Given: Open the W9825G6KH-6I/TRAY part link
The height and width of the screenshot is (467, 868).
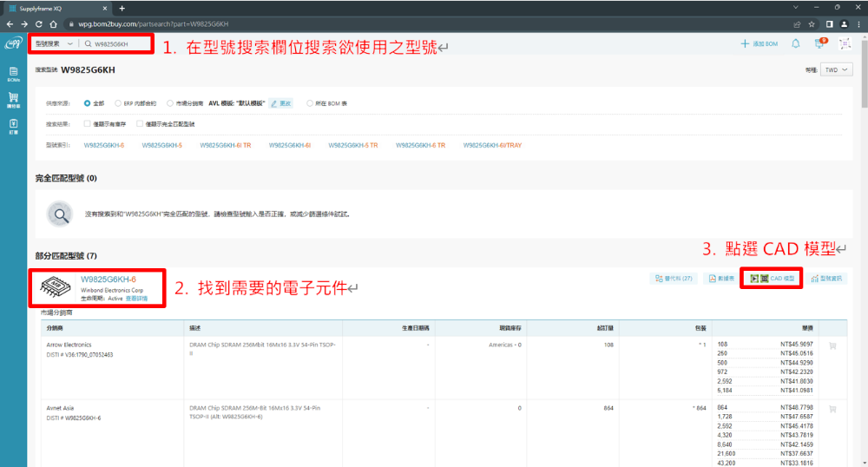Looking at the screenshot, I should [x=491, y=145].
